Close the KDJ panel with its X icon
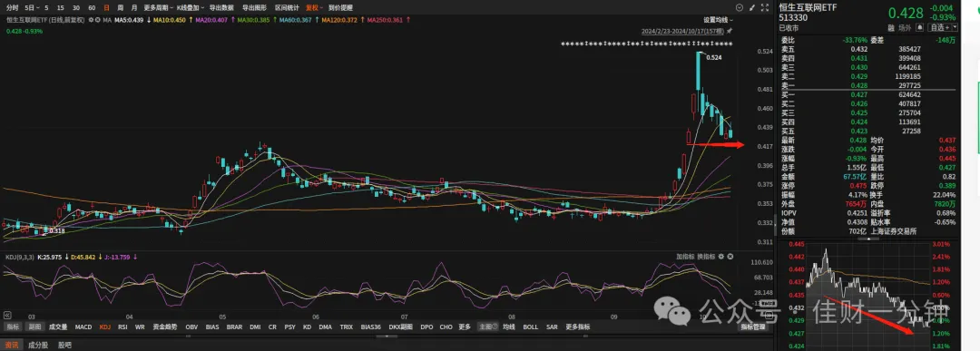This screenshot has width=980, height=351. (x=730, y=257)
